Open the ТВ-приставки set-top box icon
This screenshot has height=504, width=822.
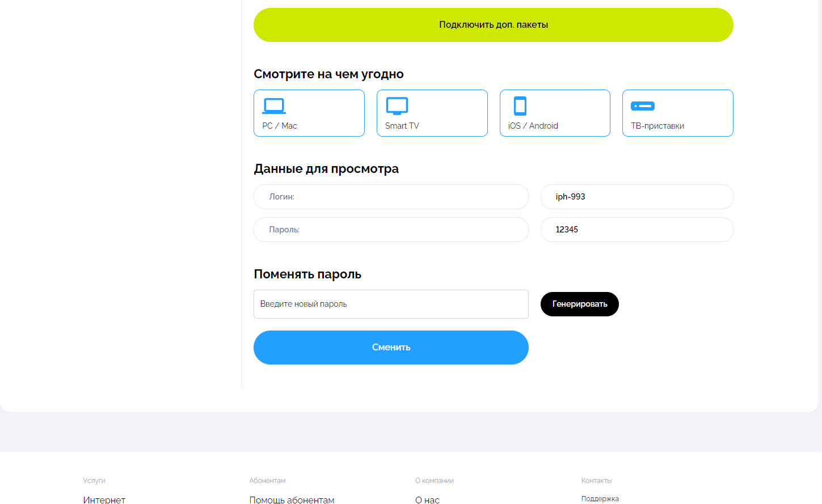click(x=643, y=106)
